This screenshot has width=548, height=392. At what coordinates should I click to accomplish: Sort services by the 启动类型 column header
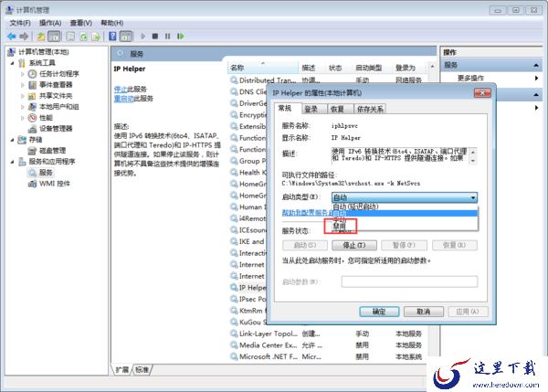point(372,68)
